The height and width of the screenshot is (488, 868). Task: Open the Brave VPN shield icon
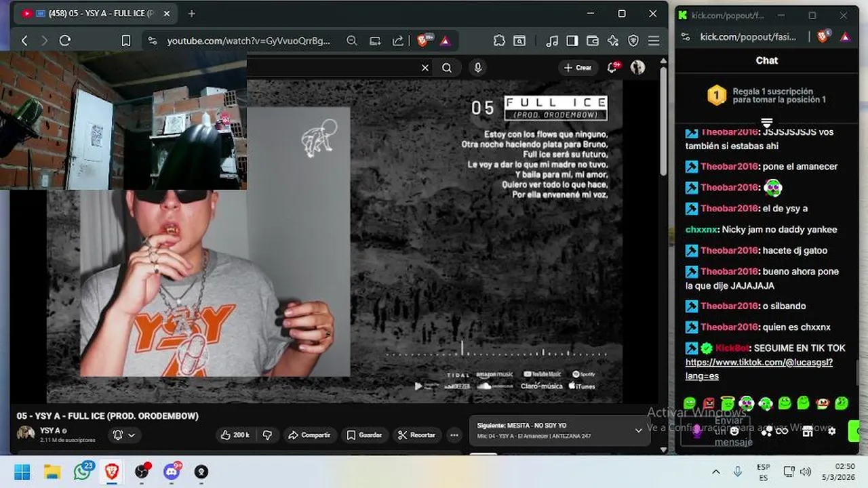[633, 41]
